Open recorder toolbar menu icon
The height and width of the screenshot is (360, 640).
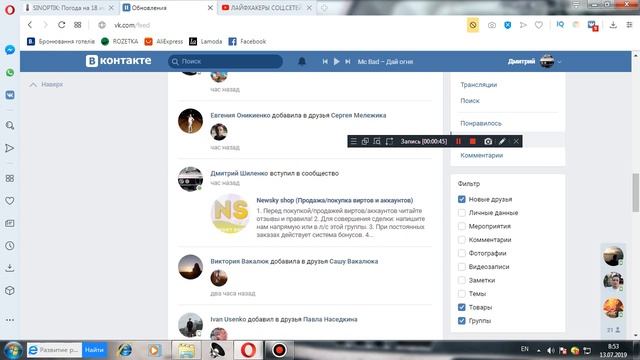click(x=353, y=141)
